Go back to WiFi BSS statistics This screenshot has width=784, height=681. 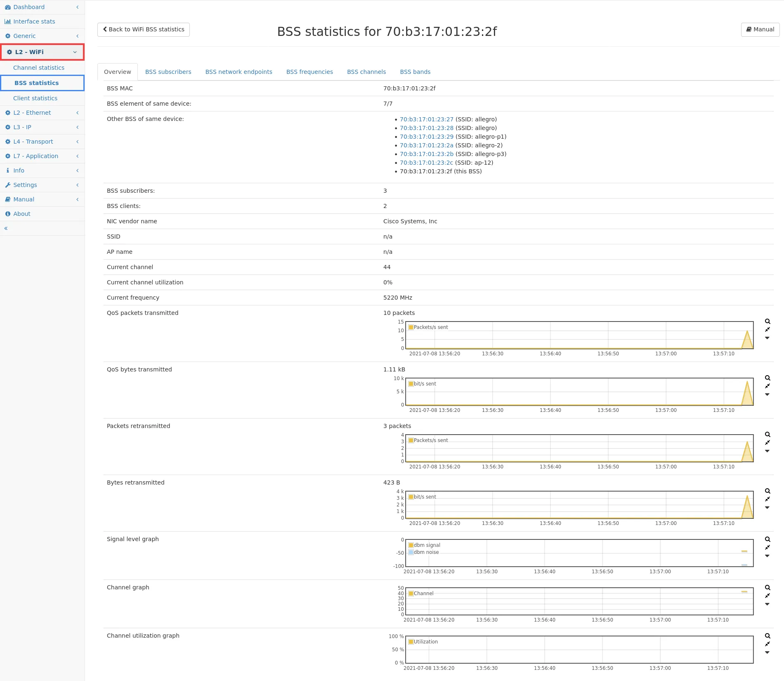[x=144, y=30]
